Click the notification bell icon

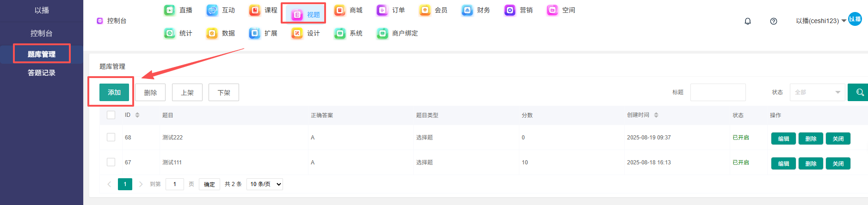pos(747,21)
